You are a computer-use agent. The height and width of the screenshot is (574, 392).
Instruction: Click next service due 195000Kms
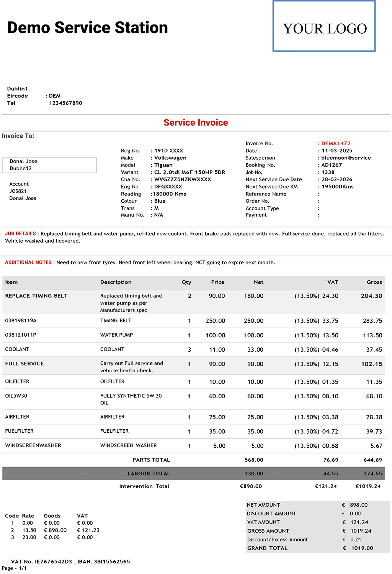337,187
